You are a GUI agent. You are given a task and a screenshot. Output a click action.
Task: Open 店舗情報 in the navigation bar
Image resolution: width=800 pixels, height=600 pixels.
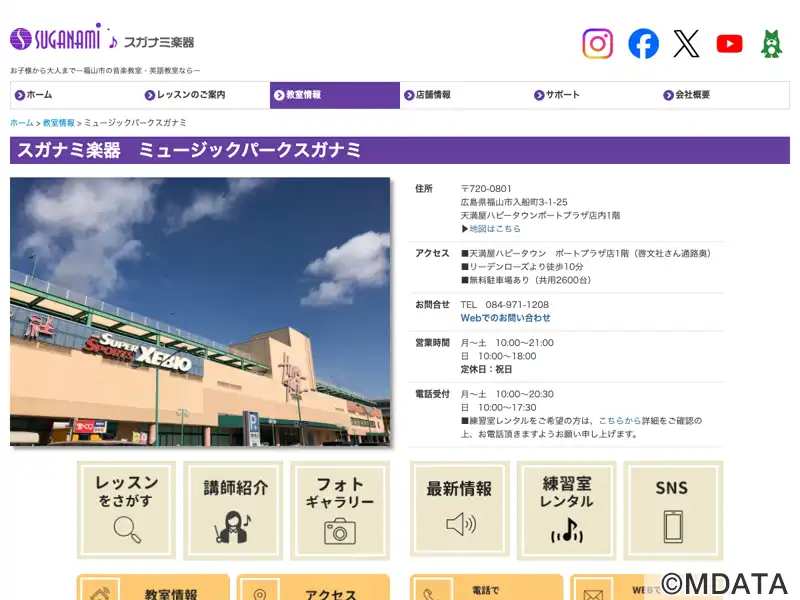pyautogui.click(x=464, y=95)
